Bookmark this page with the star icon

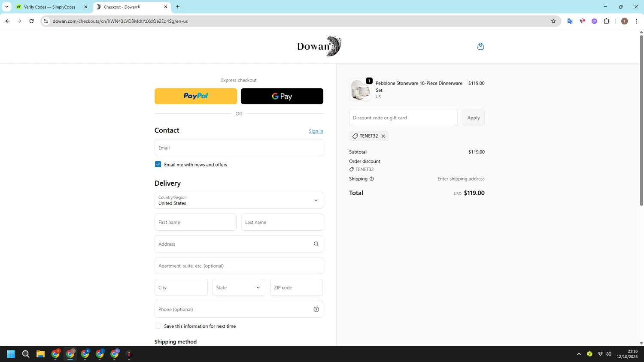(553, 21)
